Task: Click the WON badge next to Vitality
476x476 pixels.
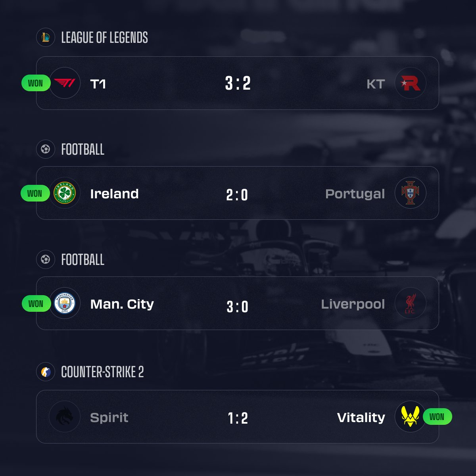Action: [x=437, y=417]
